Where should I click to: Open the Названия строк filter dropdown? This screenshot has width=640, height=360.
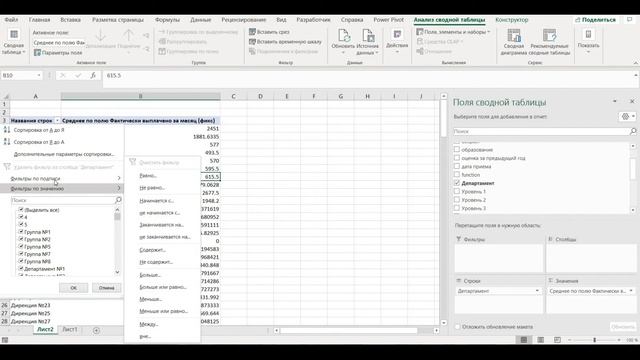57,120
